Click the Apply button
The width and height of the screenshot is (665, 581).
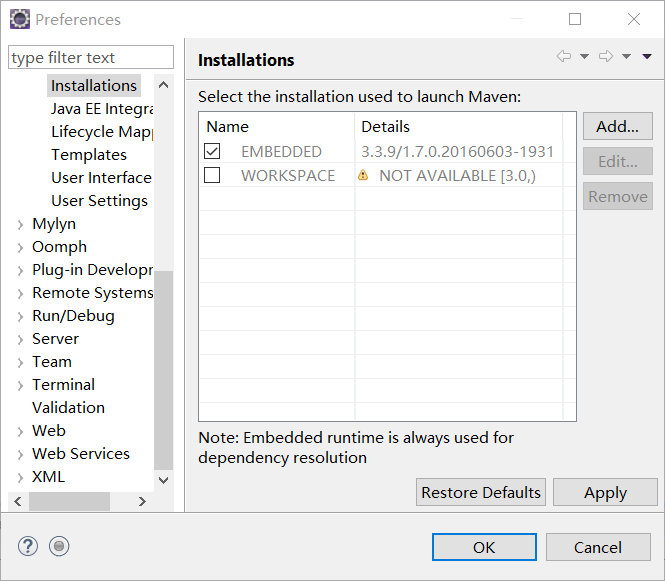pos(605,492)
